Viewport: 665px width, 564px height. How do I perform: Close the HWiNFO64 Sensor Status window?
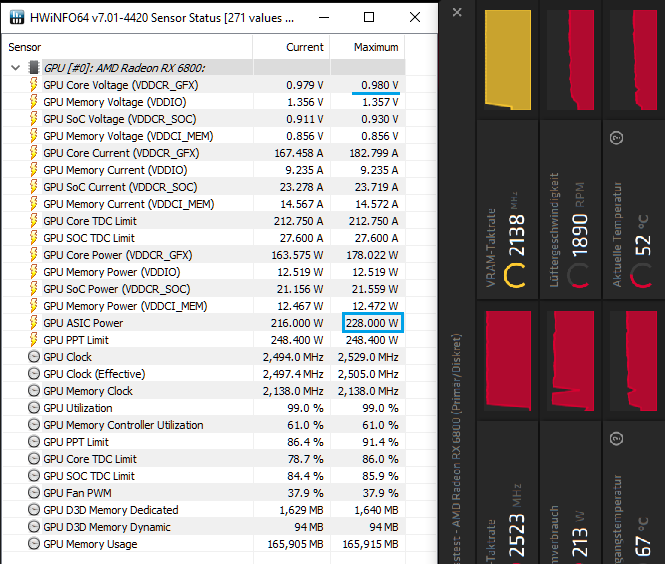point(415,17)
